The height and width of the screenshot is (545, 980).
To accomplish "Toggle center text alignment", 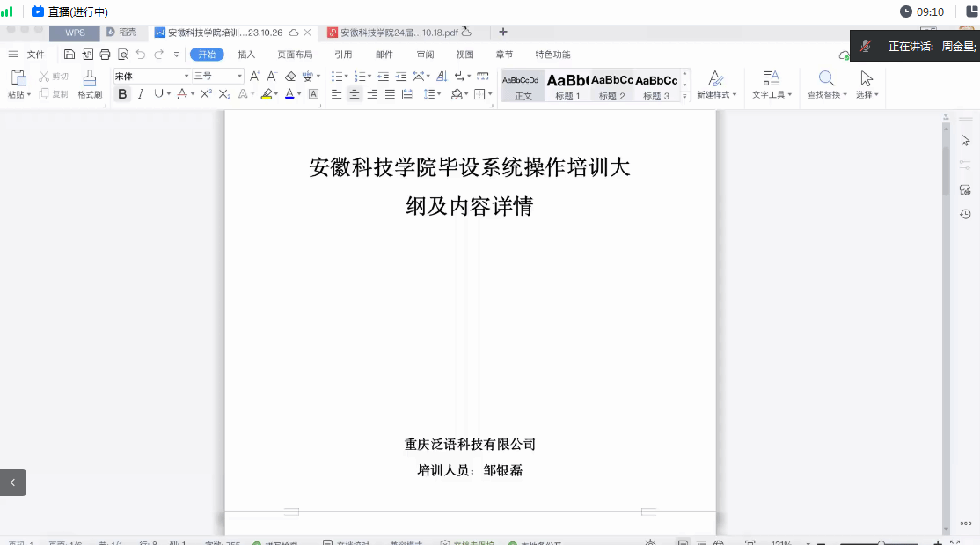I will (355, 94).
